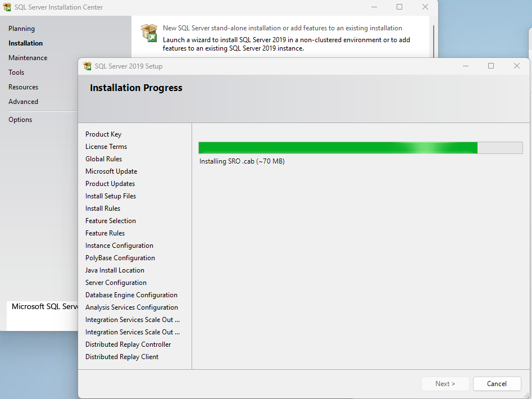This screenshot has width=532, height=399.
Task: Minimize the SQL Server 2019 Setup window
Action: click(x=466, y=66)
